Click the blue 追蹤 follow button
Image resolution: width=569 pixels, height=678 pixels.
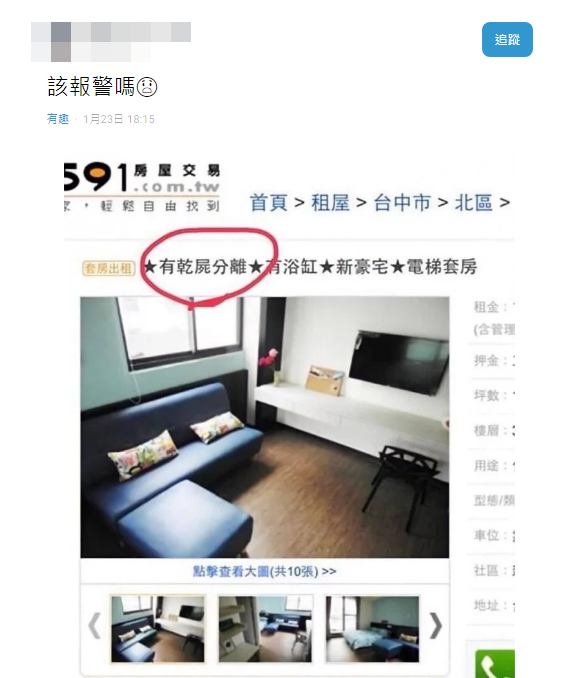pyautogui.click(x=507, y=39)
